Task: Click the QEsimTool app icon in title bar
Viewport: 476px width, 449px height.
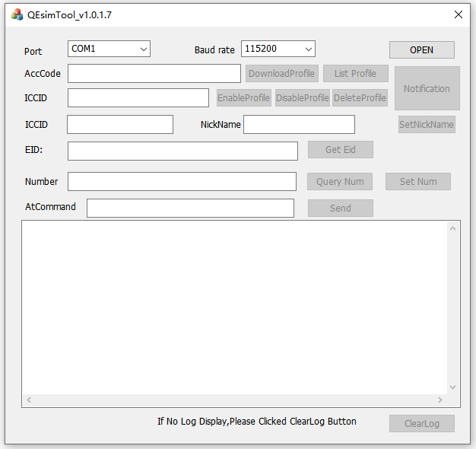Action: (x=17, y=14)
